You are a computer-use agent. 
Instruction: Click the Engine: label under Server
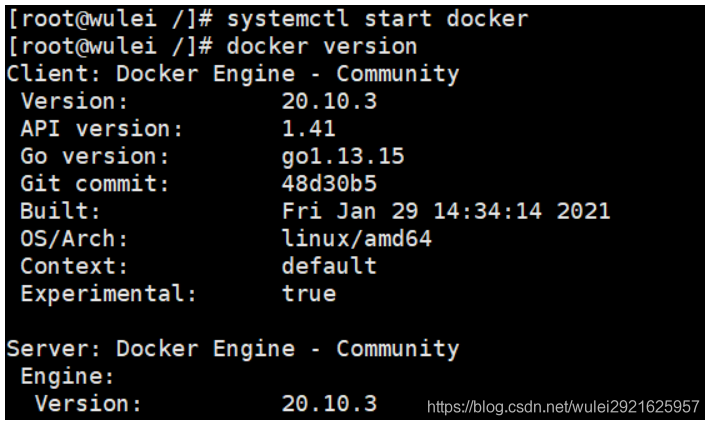pos(67,377)
